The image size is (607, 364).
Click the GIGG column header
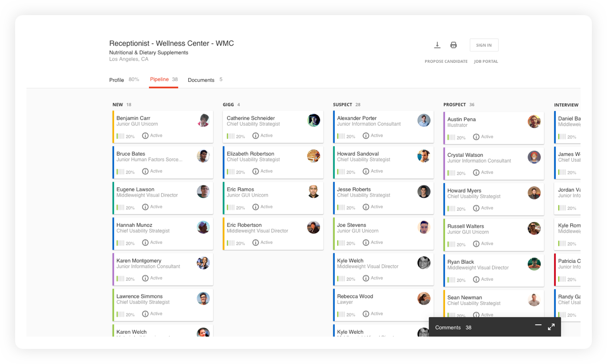tap(228, 104)
